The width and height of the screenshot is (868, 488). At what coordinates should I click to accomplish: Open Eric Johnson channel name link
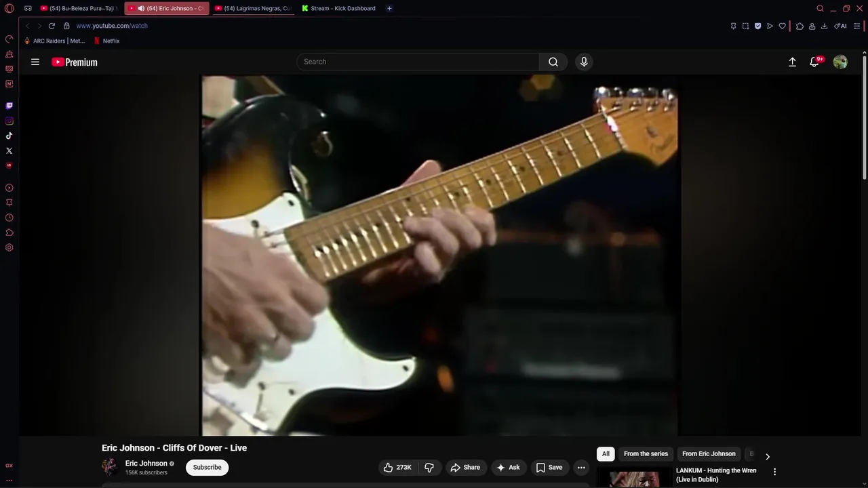146,464
